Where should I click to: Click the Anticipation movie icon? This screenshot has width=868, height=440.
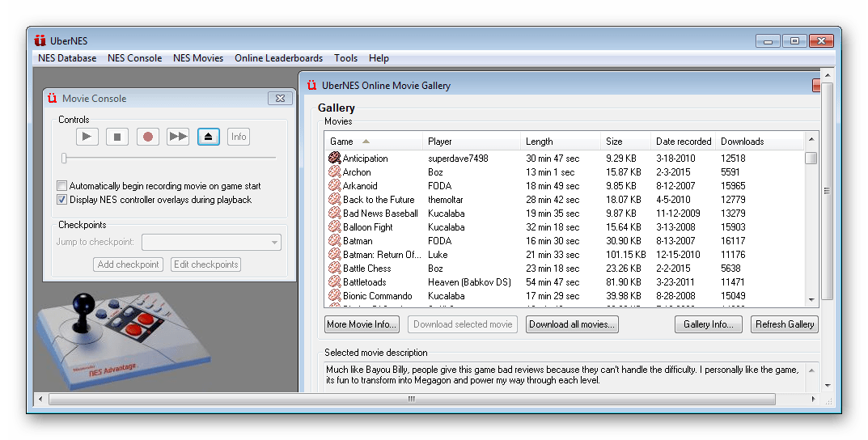point(334,159)
